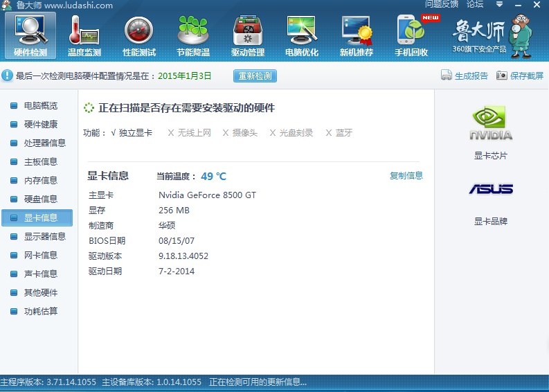549x392 pixels.
Task: Open the main menu dropdown arrow in title bar
Action: tap(500, 5)
